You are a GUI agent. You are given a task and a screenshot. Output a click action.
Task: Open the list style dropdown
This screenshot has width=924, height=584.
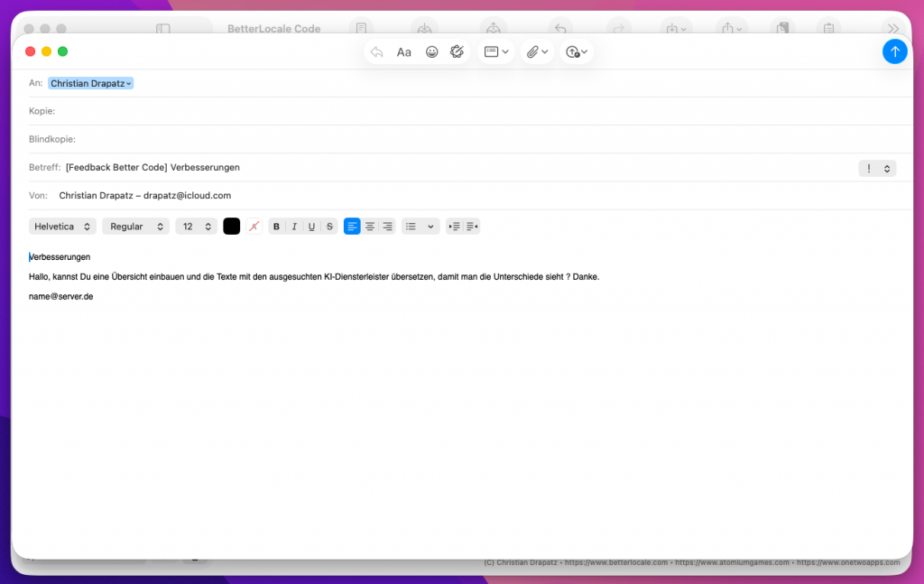(420, 227)
